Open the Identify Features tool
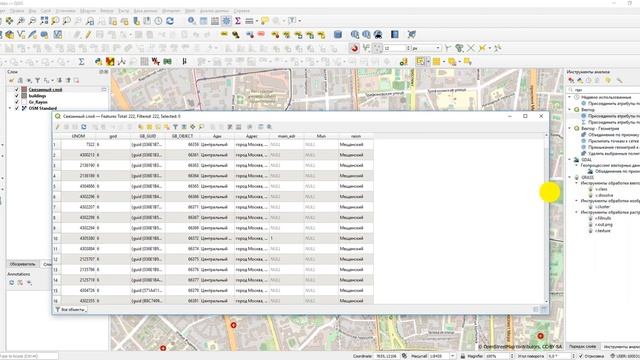Screen dimensions: 640x360 pos(191,20)
